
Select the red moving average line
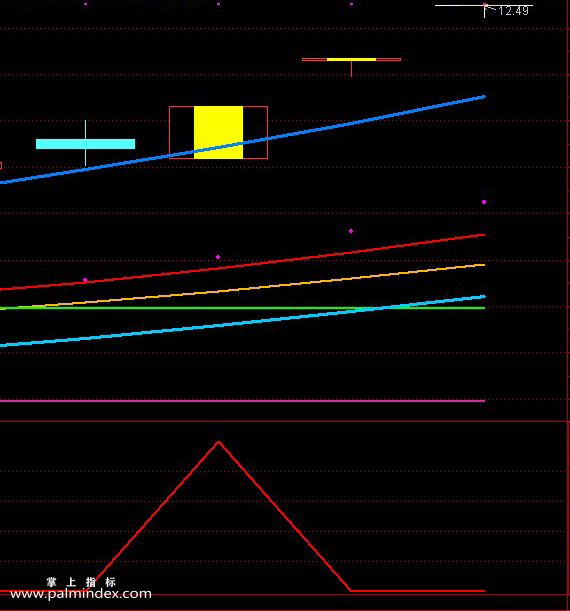click(242, 262)
